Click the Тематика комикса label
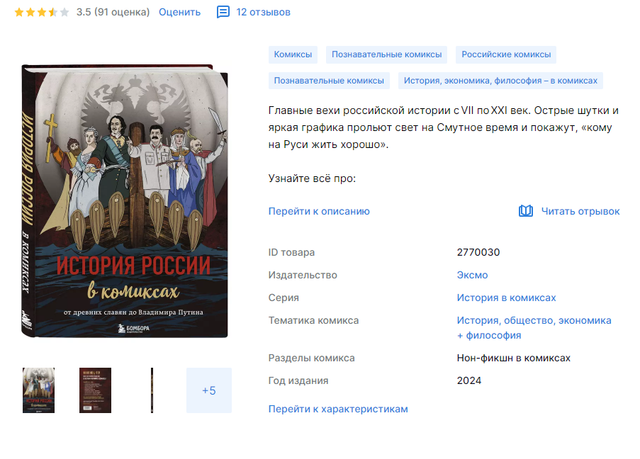Viewport: 640px width, 459px height. click(x=313, y=320)
